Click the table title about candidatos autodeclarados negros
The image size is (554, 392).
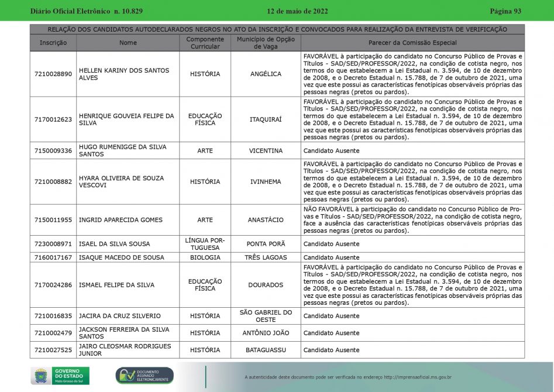click(x=277, y=29)
